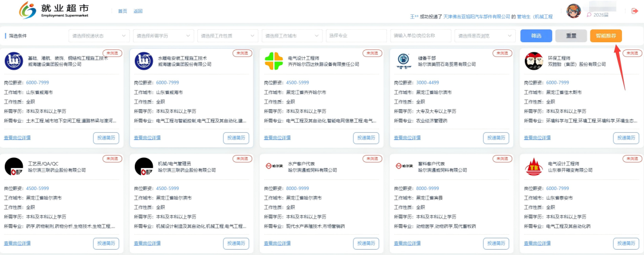
Task: Expand the 请选择投递状态 dropdown
Action: [98, 36]
